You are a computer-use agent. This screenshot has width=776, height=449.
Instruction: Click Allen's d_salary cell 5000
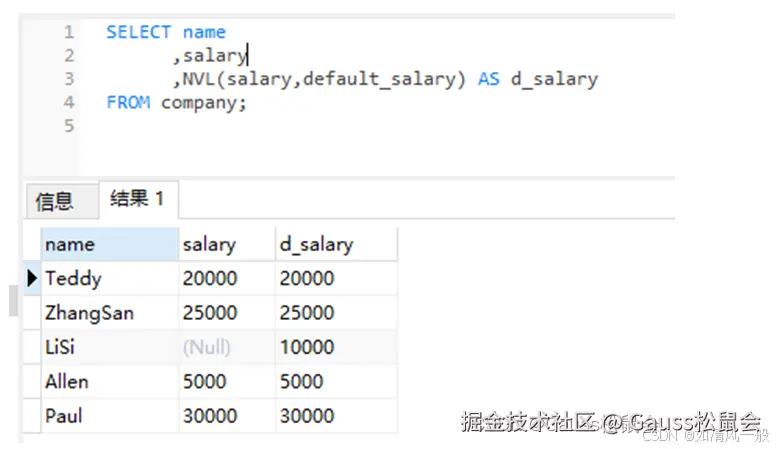[x=336, y=382]
